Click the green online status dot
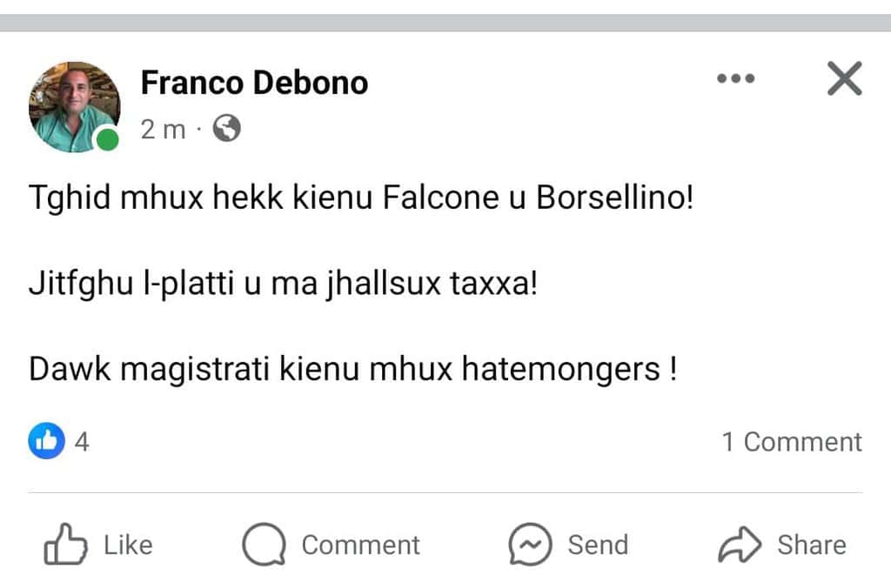 pos(107,139)
